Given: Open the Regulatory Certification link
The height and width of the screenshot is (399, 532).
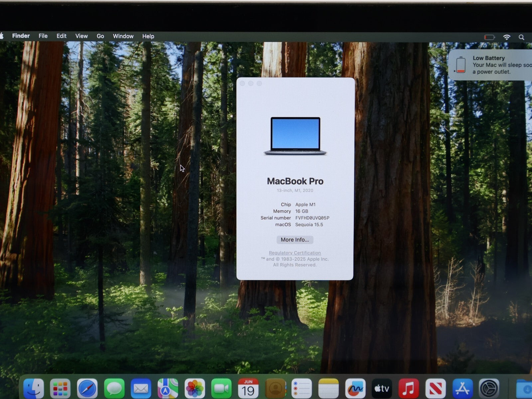Looking at the screenshot, I should point(295,253).
